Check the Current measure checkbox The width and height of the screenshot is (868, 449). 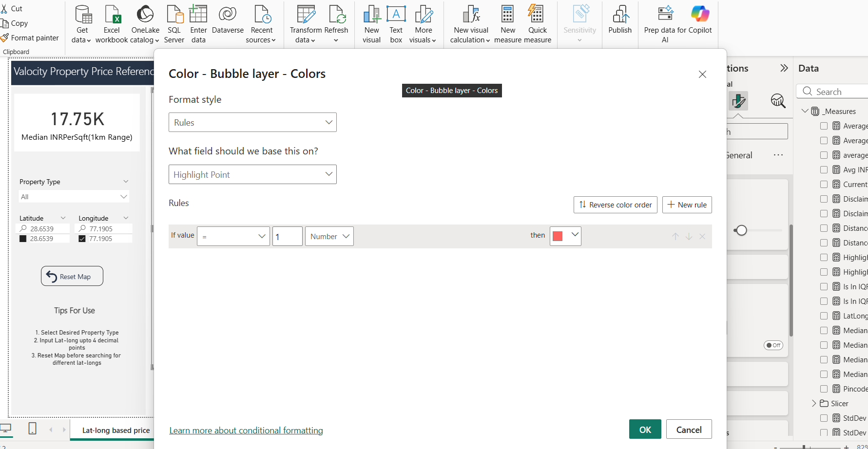pyautogui.click(x=824, y=184)
